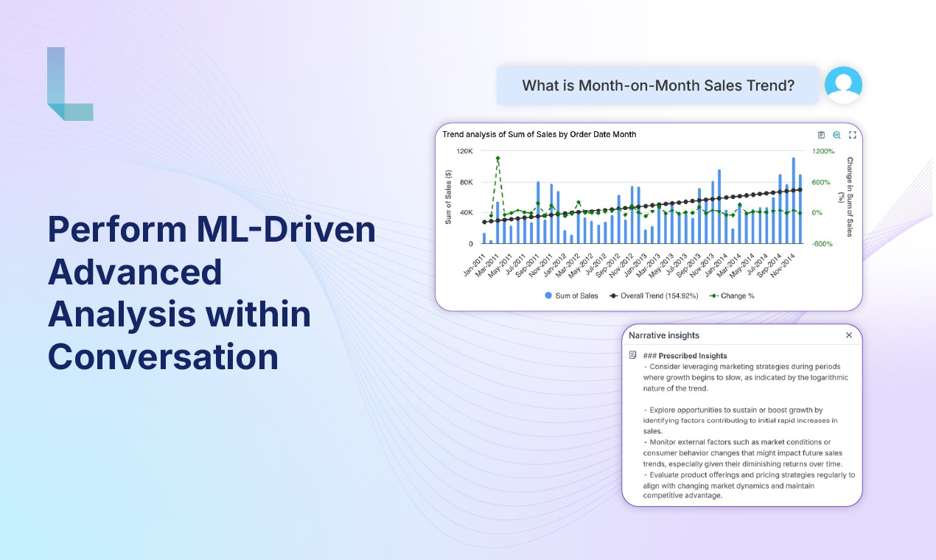Click the 'Prescribed Insights' heading text
936x560 pixels.
(692, 355)
